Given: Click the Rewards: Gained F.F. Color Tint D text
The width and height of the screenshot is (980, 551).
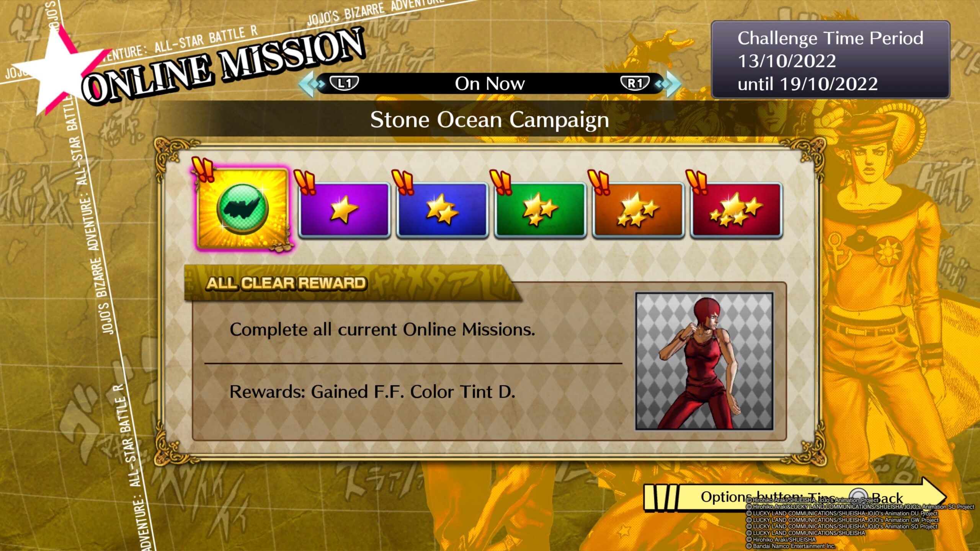Looking at the screenshot, I should (x=372, y=392).
